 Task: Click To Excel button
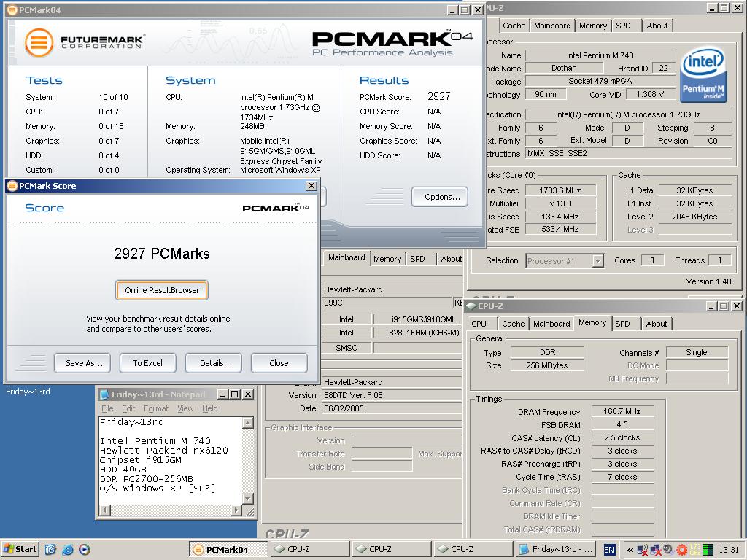147,363
